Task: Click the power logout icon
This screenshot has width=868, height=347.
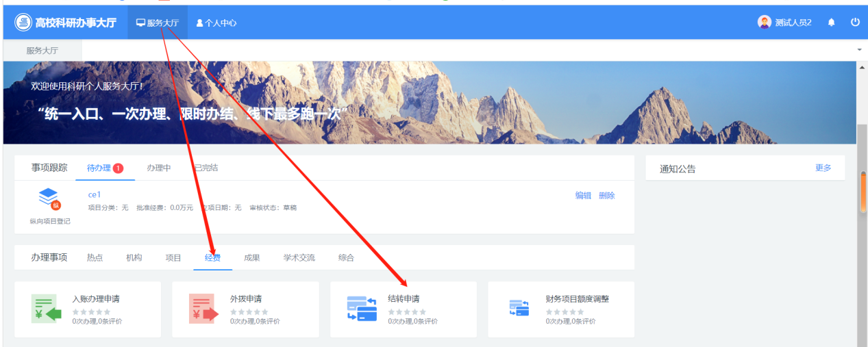Action: tap(855, 23)
